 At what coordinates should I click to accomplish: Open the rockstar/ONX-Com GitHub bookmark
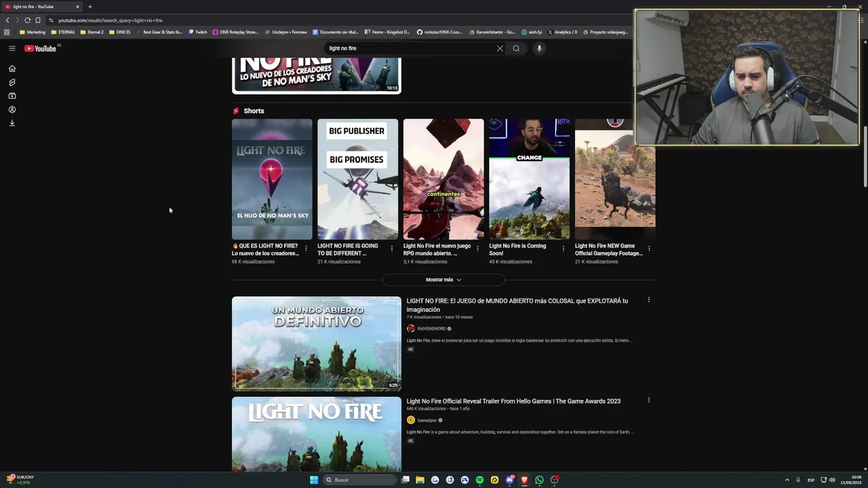pyautogui.click(x=439, y=32)
